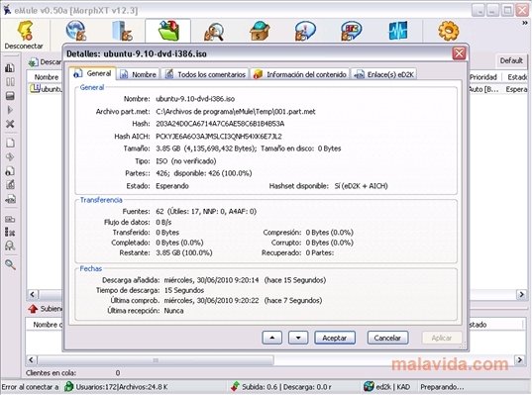Click the Subida/Descarga arrows status icon

tap(235, 386)
